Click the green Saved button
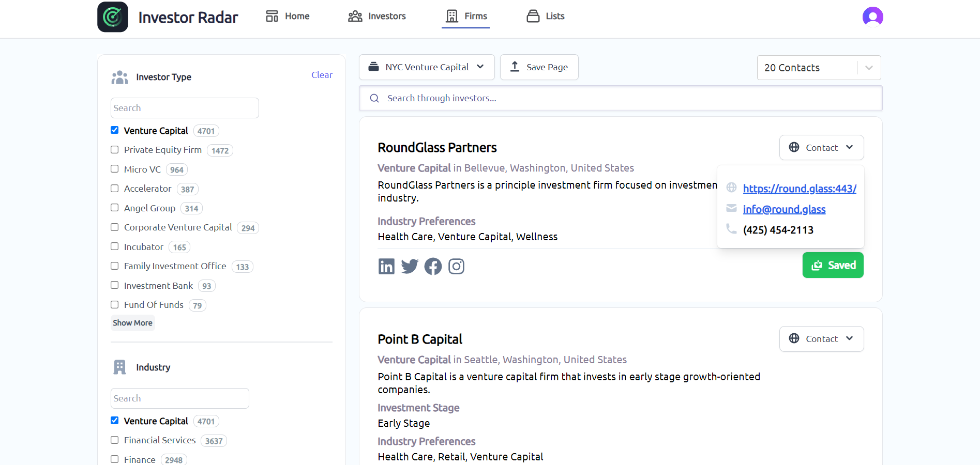 [x=833, y=265]
